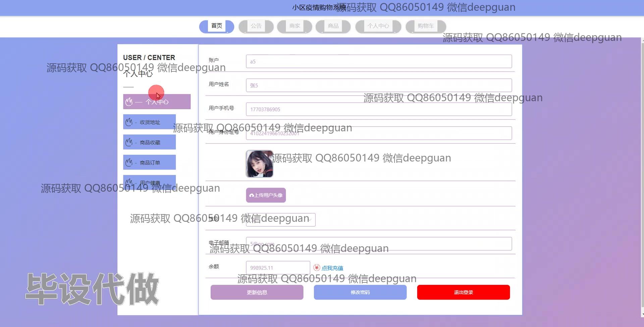Screen dimensions: 644x327
Task: Click the flame icon beside sidebar 个人中心
Action: pyautogui.click(x=129, y=102)
